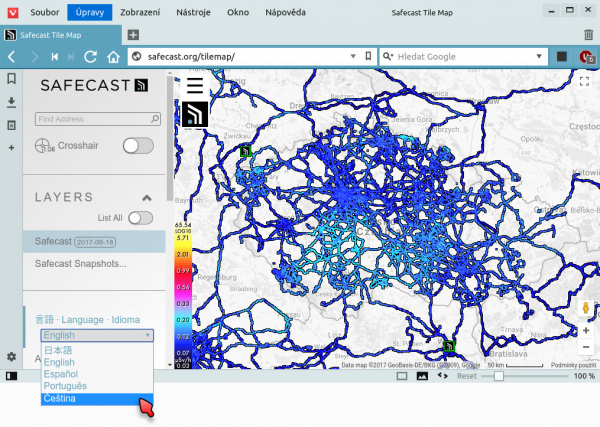Viewport: 600px width, 427px height.
Task: Select Čeština in language list
Action: [x=97, y=398]
